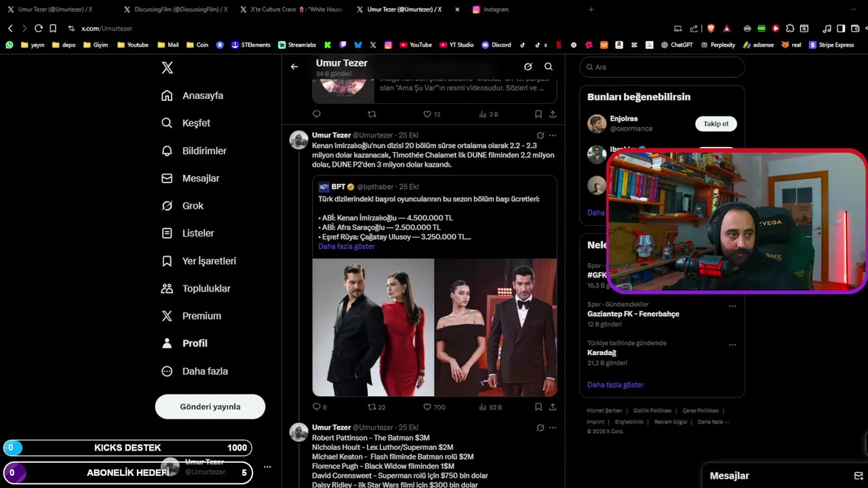Go back using the arrow beside Umur Tezer header
This screenshot has height=488, width=868.
[x=294, y=66]
